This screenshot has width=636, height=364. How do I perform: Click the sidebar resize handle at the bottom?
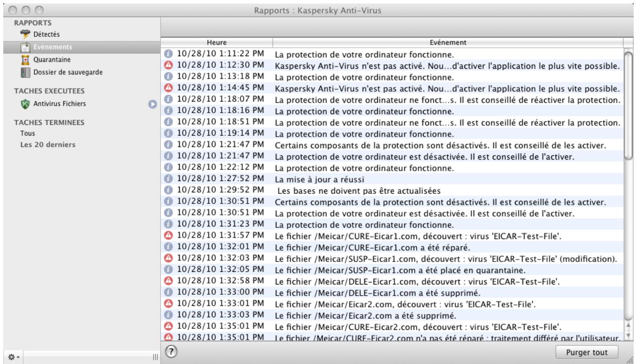pos(156,356)
